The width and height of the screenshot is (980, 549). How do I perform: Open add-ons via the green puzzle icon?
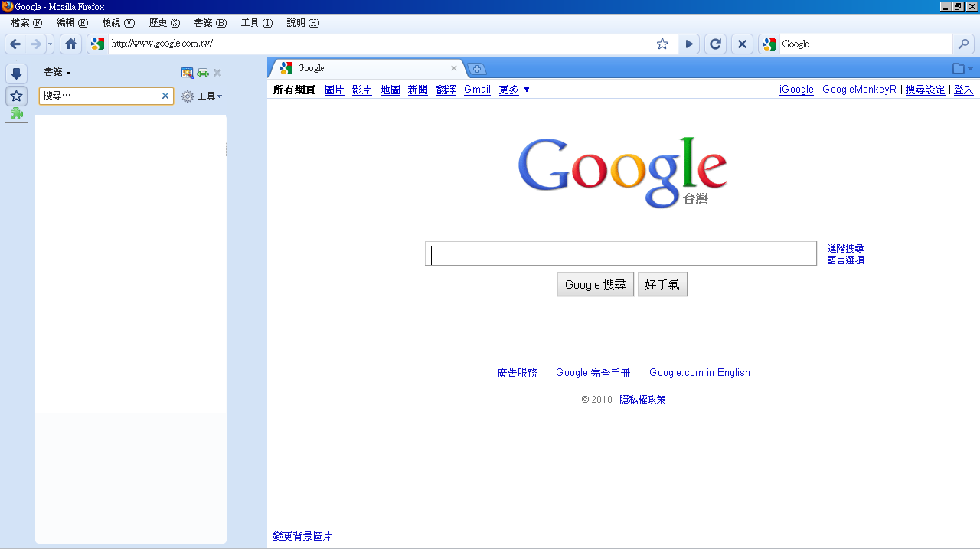coord(16,114)
